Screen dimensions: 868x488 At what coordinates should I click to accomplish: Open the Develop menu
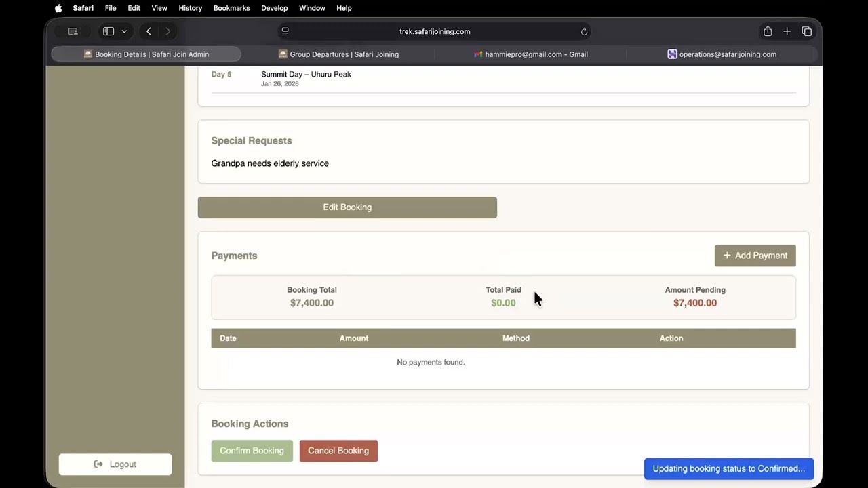coord(275,8)
